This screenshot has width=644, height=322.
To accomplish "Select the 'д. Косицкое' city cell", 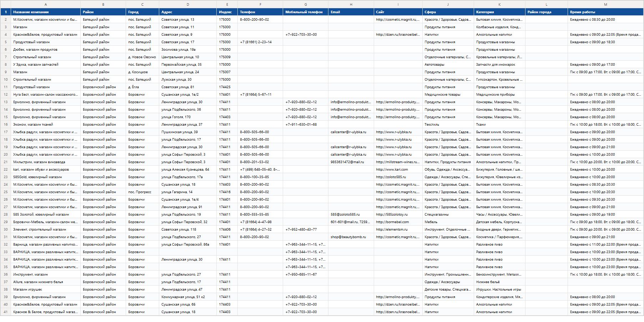I will coord(142,72).
